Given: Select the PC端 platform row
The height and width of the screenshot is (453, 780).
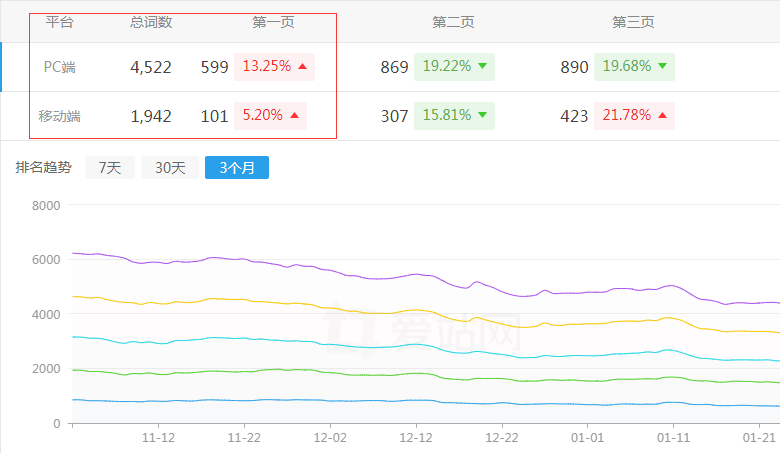Looking at the screenshot, I should point(60,67).
